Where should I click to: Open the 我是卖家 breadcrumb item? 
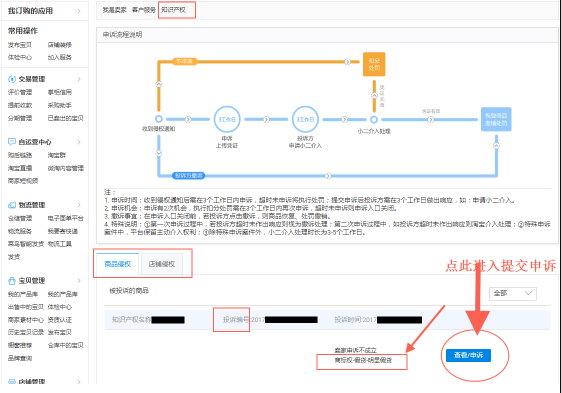(114, 10)
